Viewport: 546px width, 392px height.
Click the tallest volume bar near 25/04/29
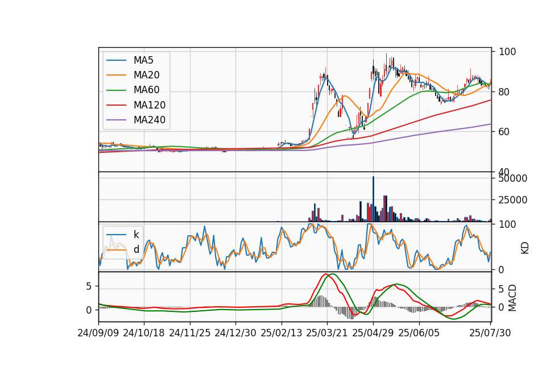click(x=373, y=199)
